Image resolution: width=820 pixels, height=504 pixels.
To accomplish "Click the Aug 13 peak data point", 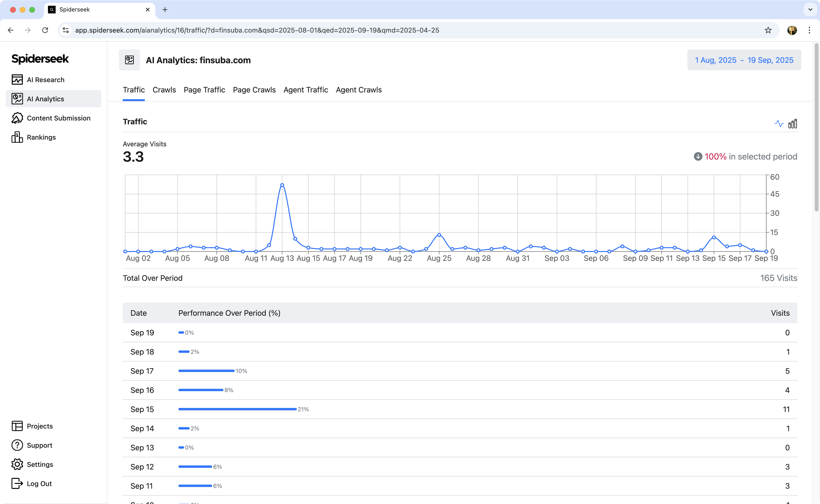I will click(282, 185).
